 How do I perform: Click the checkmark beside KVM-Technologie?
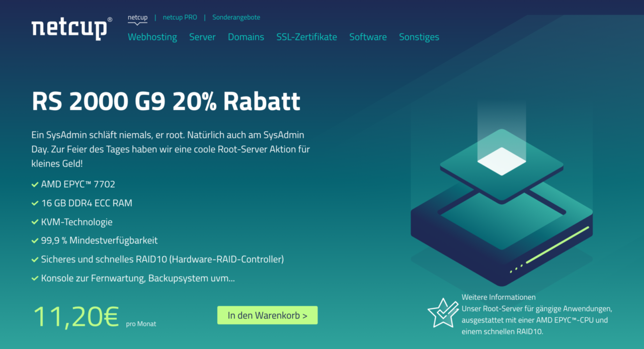[35, 222]
